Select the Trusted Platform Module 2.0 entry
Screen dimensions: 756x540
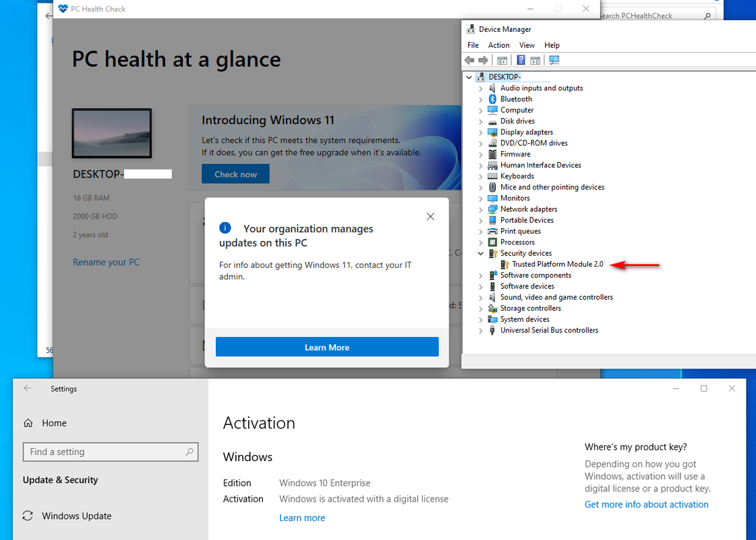coord(557,265)
